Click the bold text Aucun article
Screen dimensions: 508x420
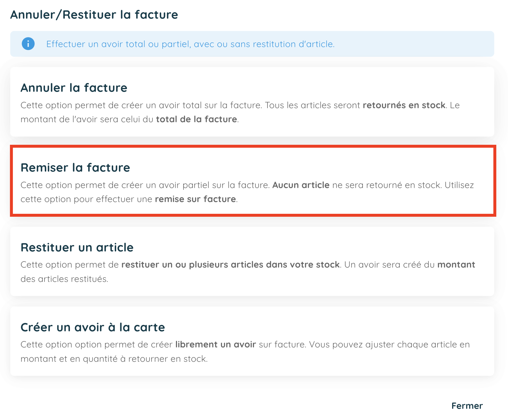pyautogui.click(x=301, y=185)
